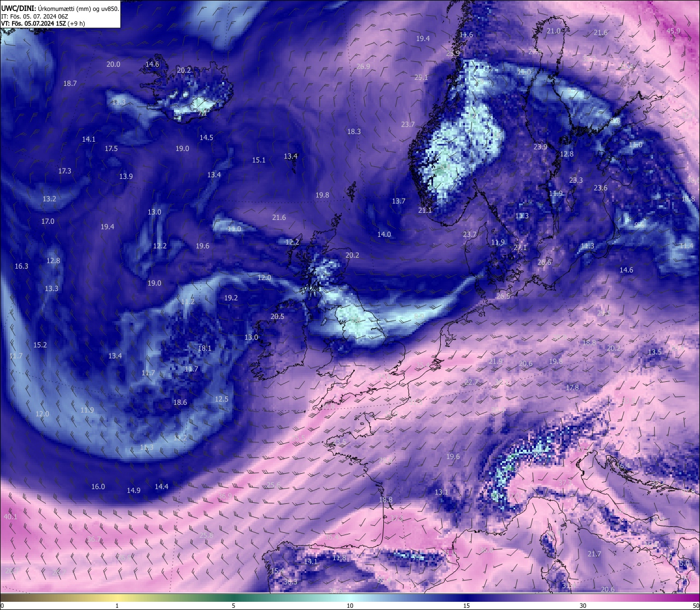Click the 14.4 value label
This screenshot has width=700, height=610.
coord(161,486)
